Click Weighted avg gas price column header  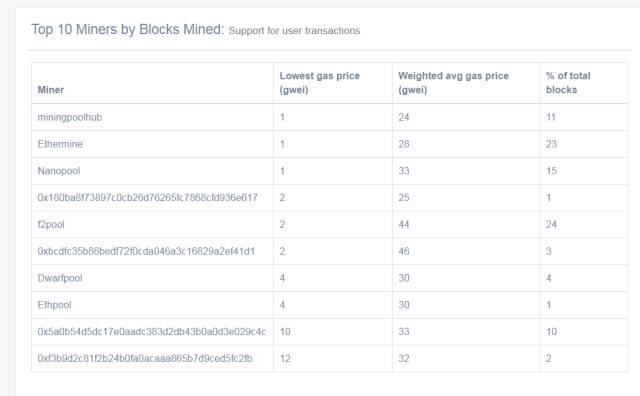coord(453,82)
